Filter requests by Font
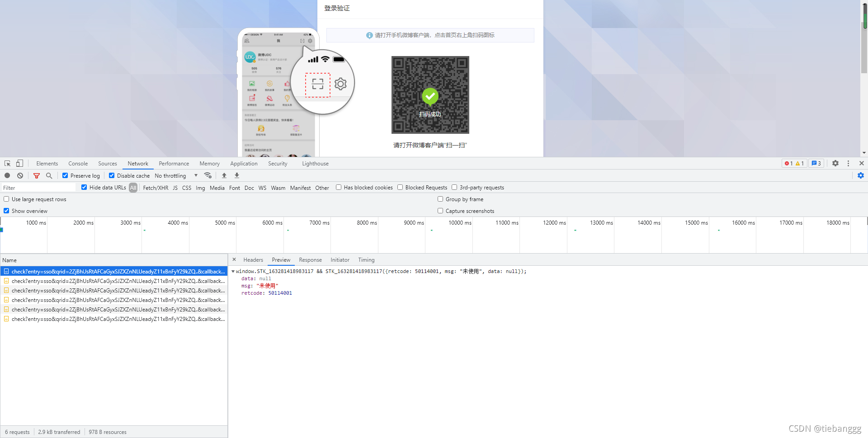The image size is (868, 438). 235,188
